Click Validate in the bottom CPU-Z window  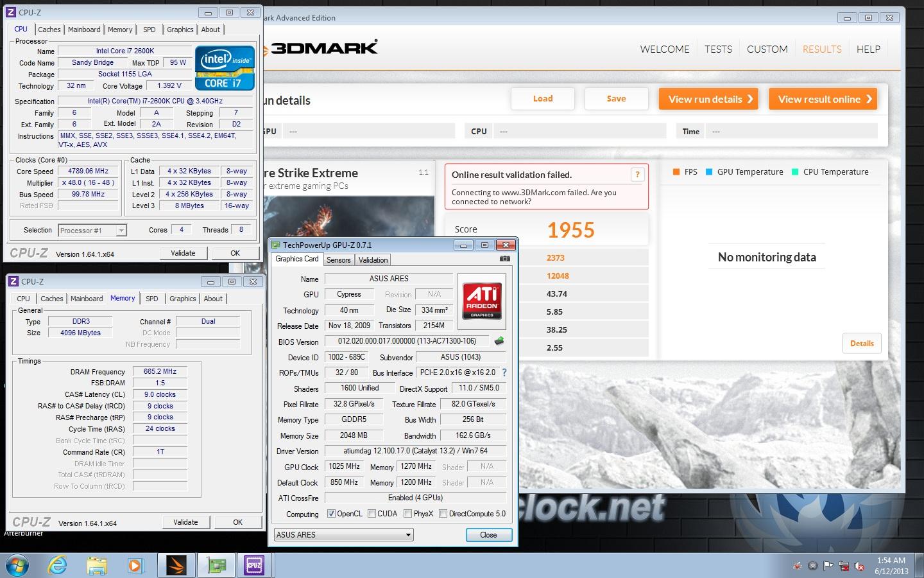coord(185,522)
